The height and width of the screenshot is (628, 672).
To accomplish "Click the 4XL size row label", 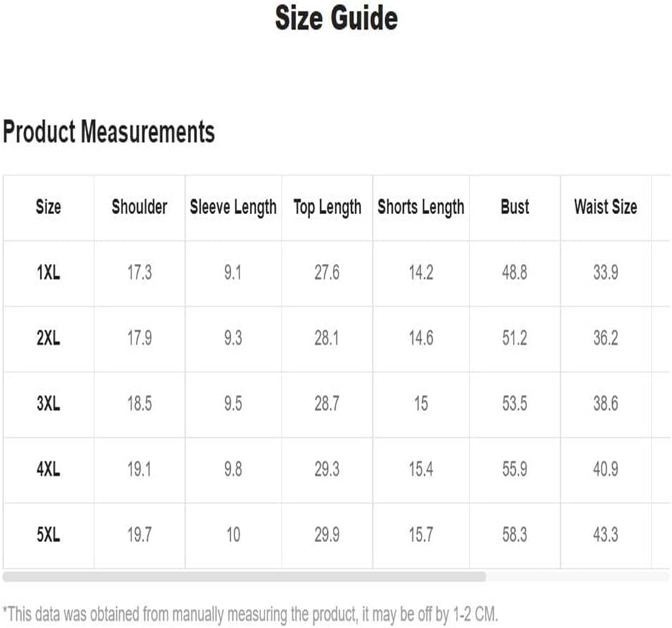I will tap(49, 469).
